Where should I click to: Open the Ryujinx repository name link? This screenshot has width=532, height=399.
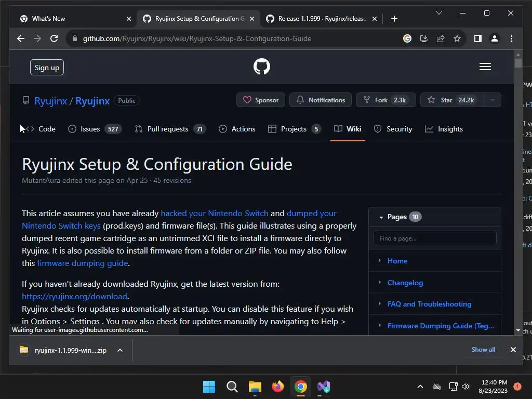click(92, 101)
